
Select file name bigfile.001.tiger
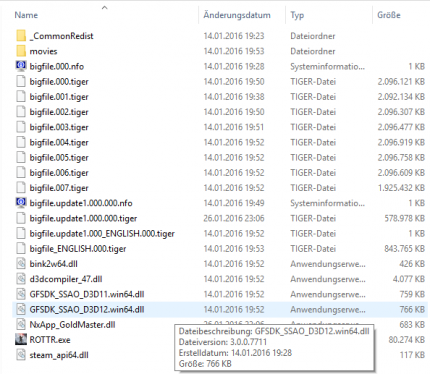click(x=59, y=97)
